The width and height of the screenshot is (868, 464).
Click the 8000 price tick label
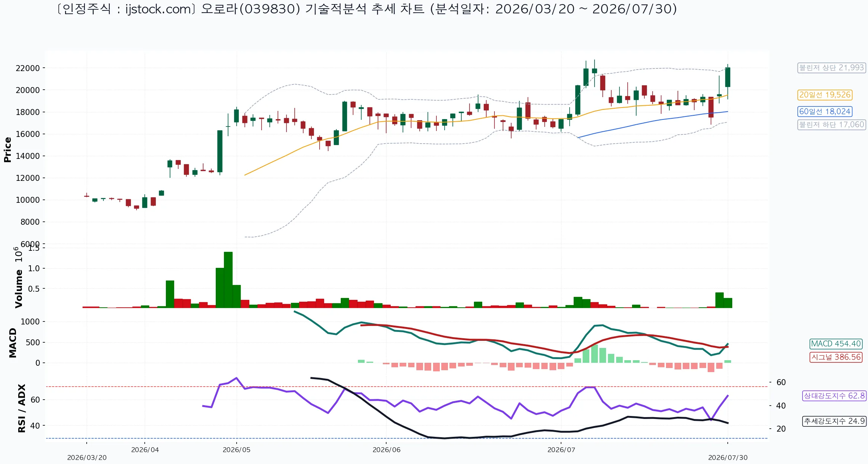click(30, 222)
